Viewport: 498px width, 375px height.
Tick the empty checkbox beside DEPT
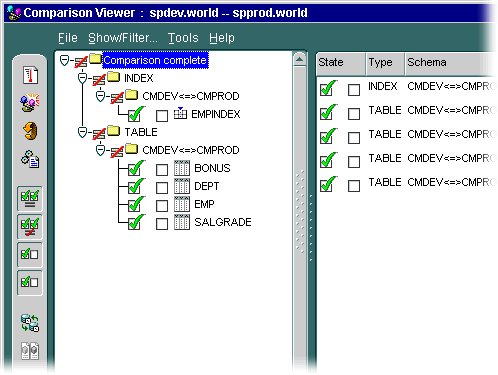click(x=162, y=188)
